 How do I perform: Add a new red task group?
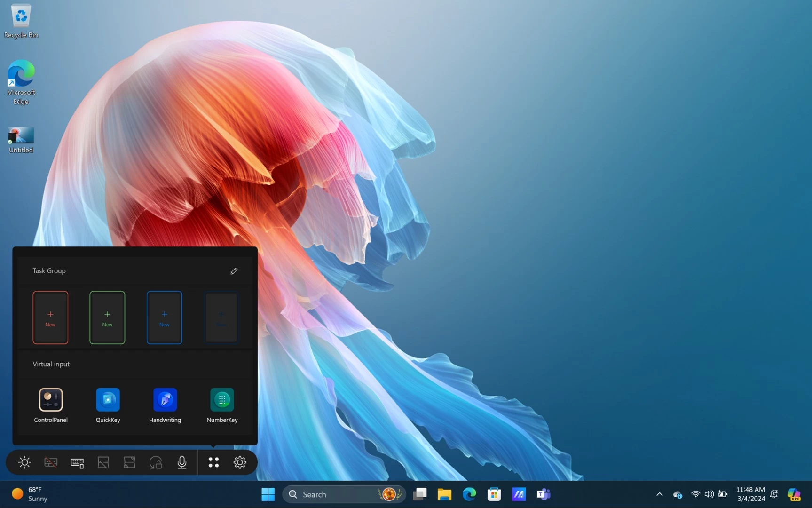tap(50, 317)
